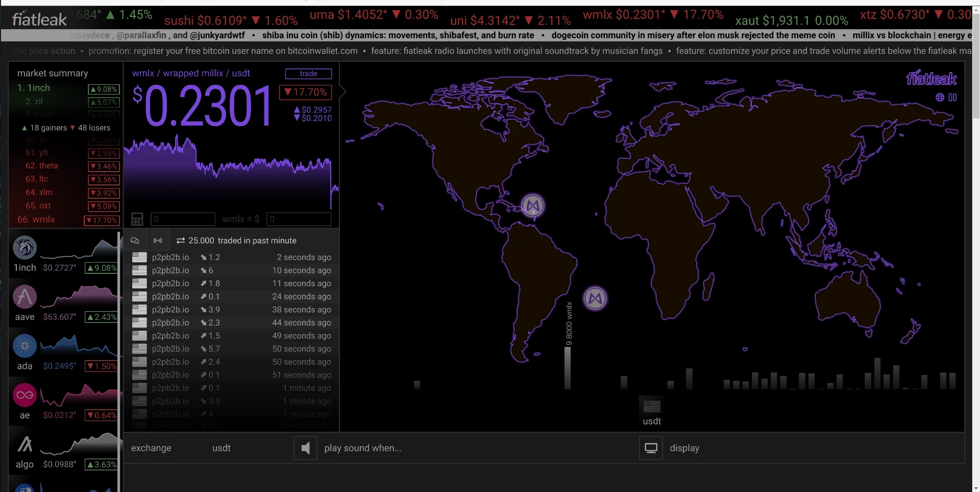Click the ae 0.64% change badge
Screen dimensions: 980x492
click(102, 415)
